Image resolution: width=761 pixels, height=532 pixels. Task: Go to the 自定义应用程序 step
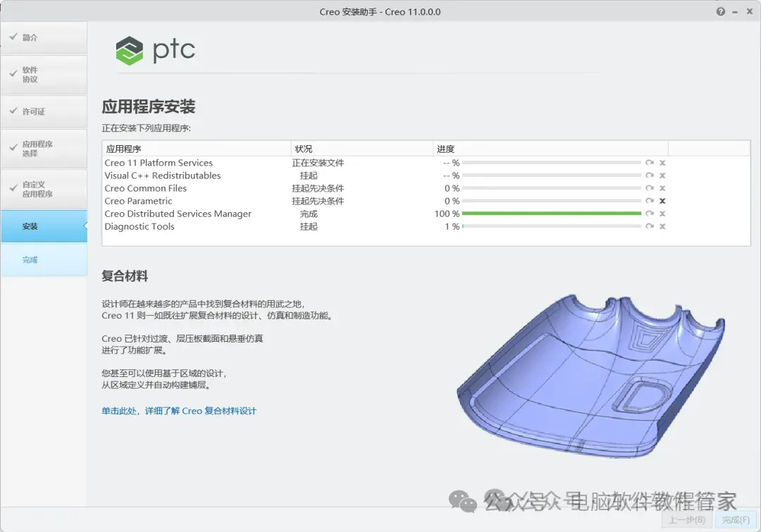(44, 189)
